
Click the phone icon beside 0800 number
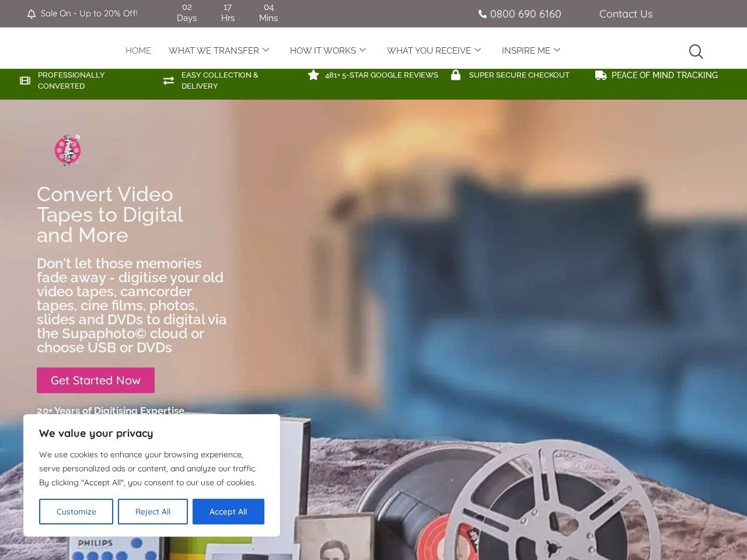(482, 14)
